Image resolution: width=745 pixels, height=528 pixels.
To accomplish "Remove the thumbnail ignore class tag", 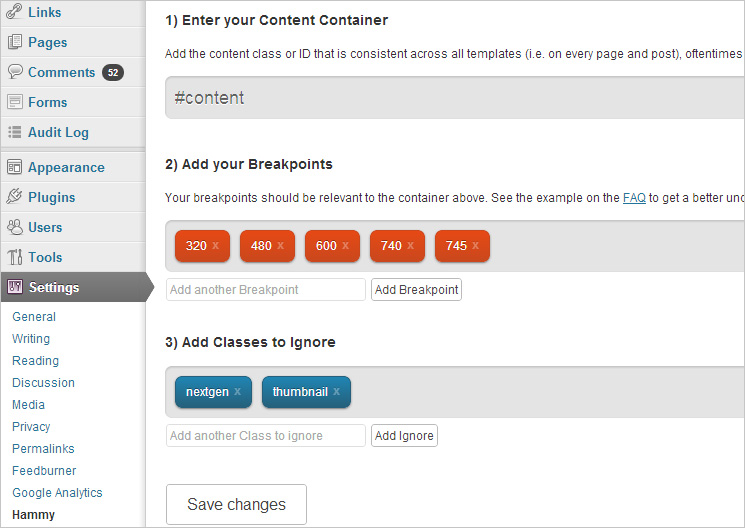I will click(x=336, y=392).
